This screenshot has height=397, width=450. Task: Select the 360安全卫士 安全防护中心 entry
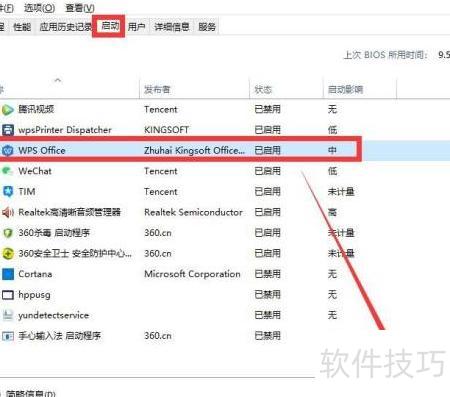(x=75, y=253)
